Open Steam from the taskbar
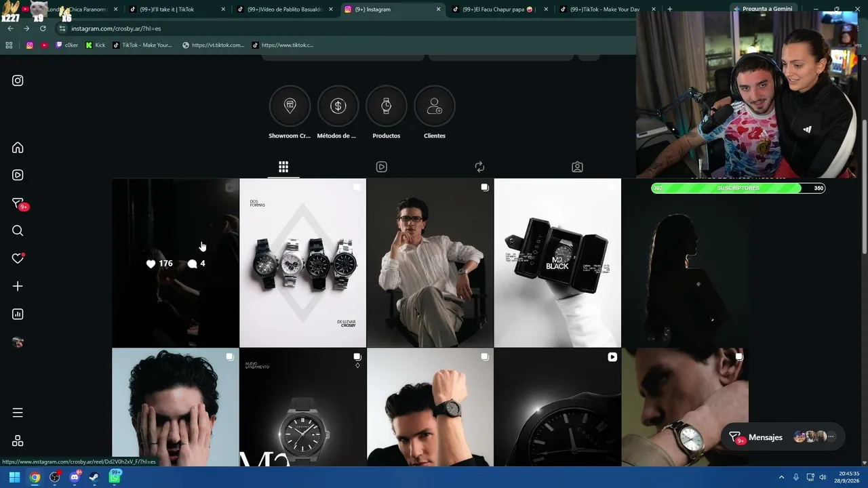The height and width of the screenshot is (488, 868). coord(94,477)
